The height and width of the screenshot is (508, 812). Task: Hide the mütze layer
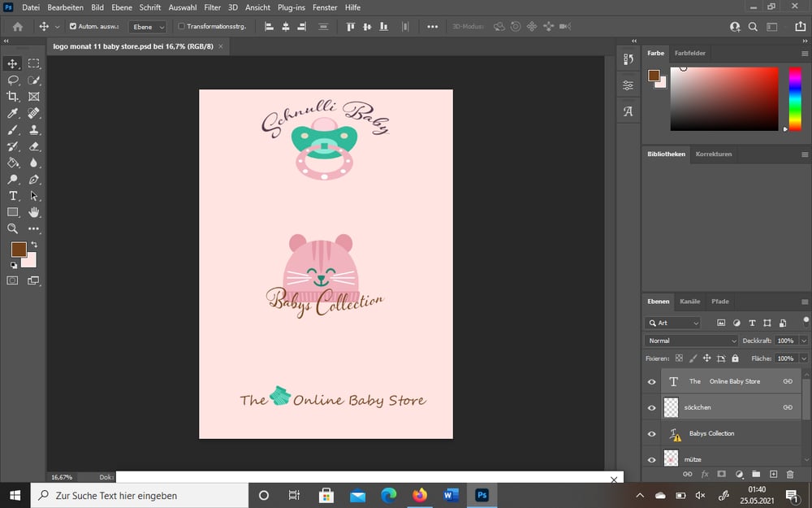coord(651,460)
